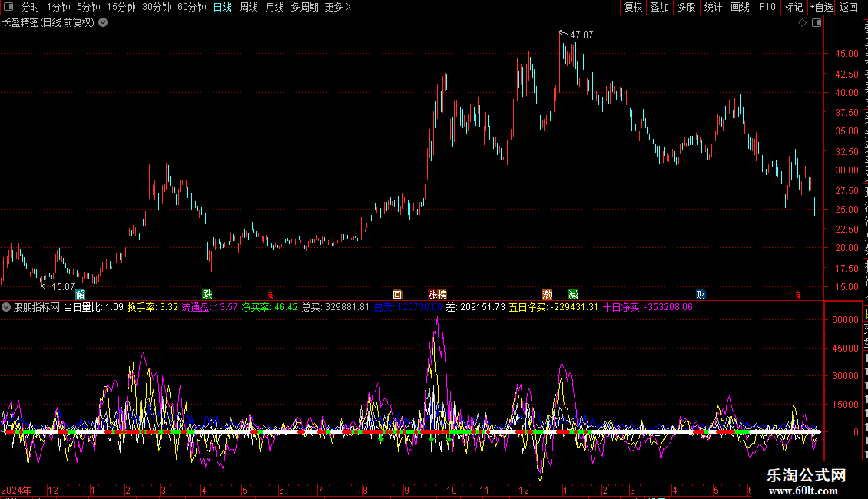Screen dimensions: 868x499
Task: Click the 五日净买 value label
Action: pyautogui.click(x=554, y=307)
